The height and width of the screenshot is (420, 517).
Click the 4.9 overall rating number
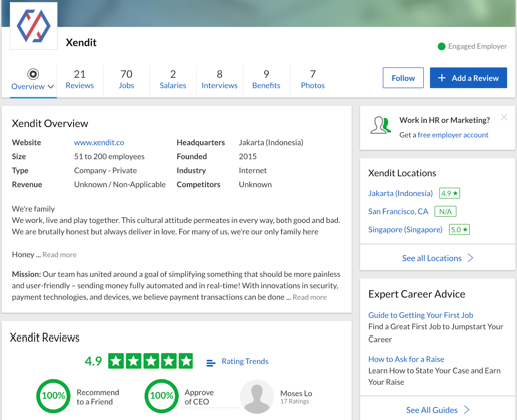[x=93, y=361]
